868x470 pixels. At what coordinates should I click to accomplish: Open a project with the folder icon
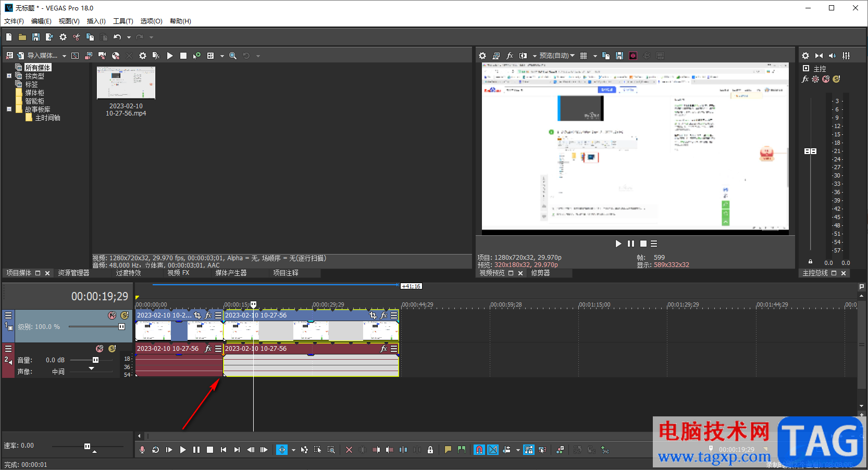pos(22,37)
